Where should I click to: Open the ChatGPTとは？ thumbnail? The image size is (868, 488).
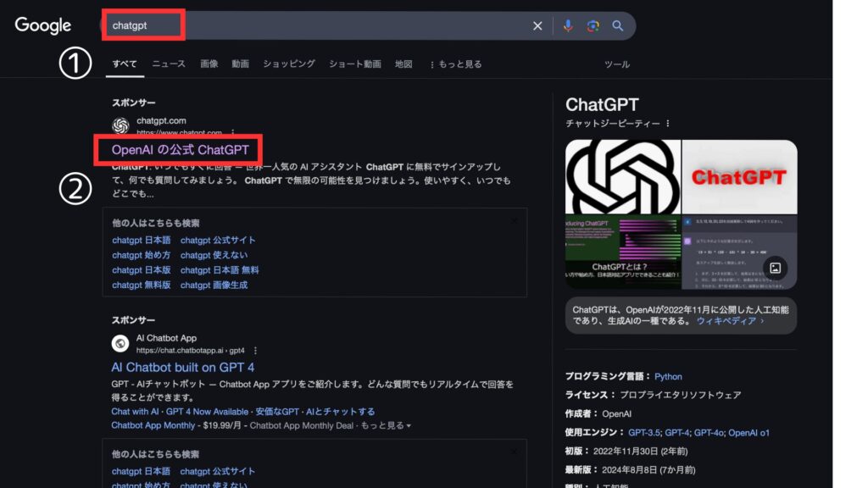pyautogui.click(x=623, y=252)
